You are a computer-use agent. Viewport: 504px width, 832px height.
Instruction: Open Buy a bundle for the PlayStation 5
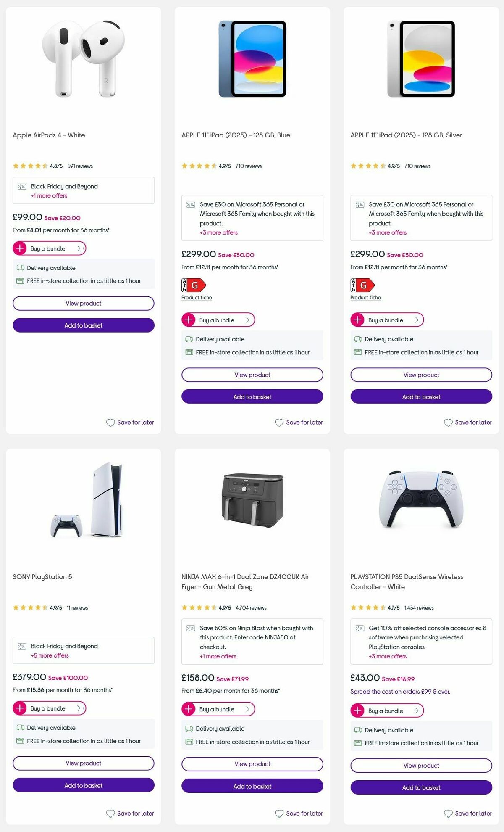(x=49, y=708)
